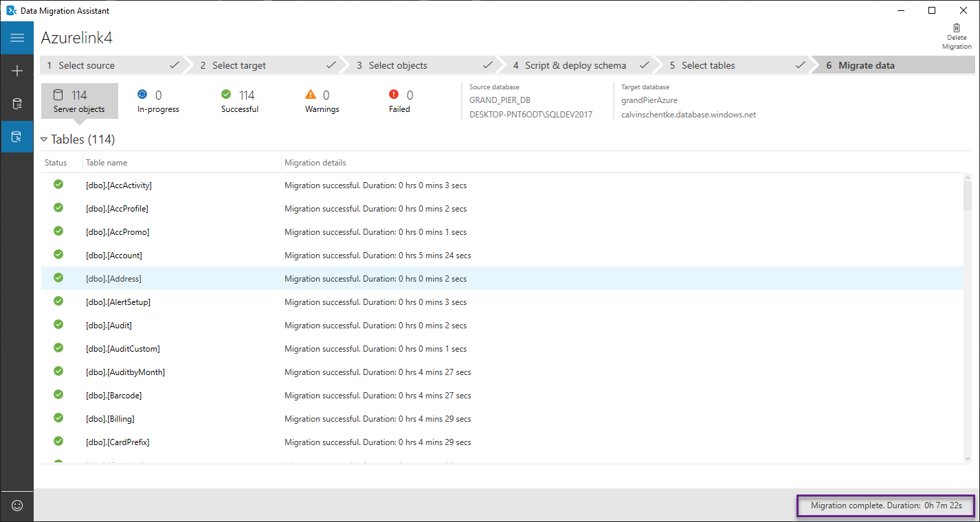
Task: Click the Data Migration Assistant app icon
Action: (11, 10)
